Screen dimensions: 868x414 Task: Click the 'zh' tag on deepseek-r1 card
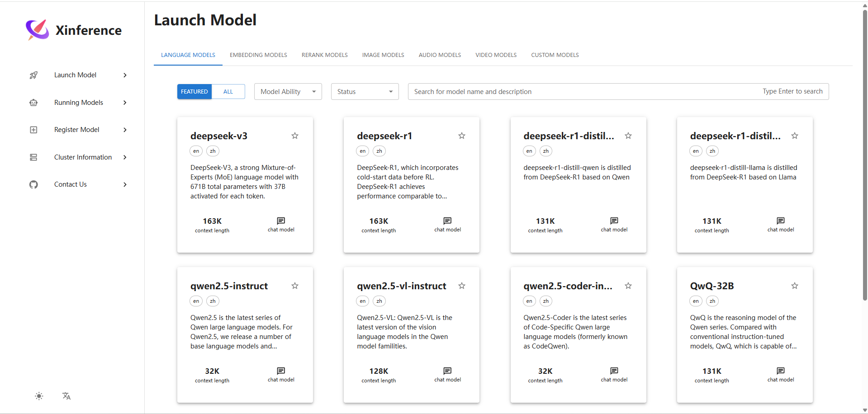pos(379,151)
